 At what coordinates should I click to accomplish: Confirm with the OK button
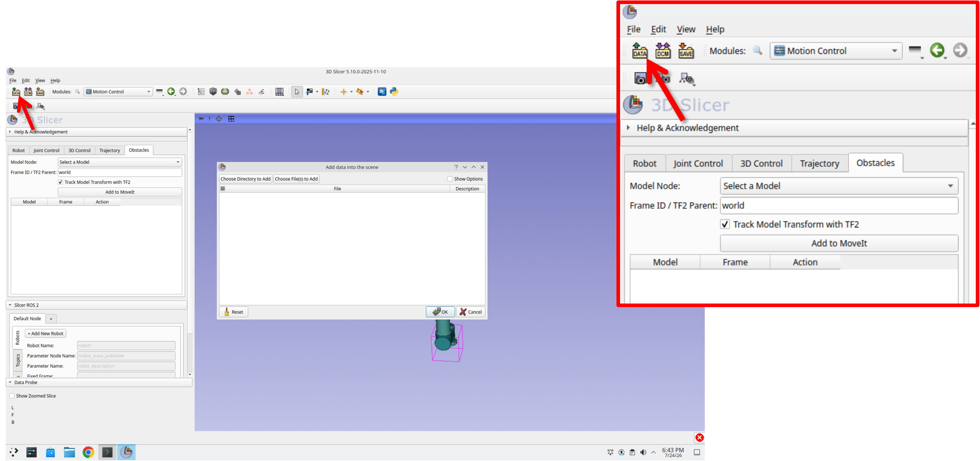pyautogui.click(x=440, y=312)
